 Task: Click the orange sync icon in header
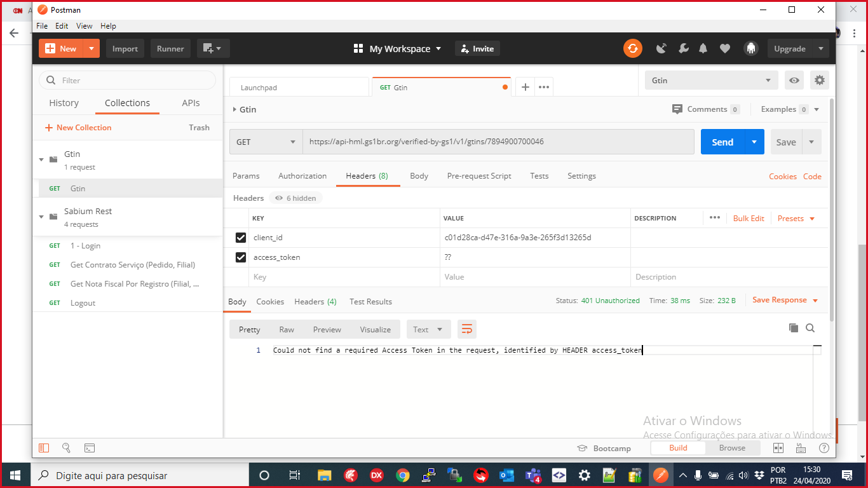click(632, 48)
